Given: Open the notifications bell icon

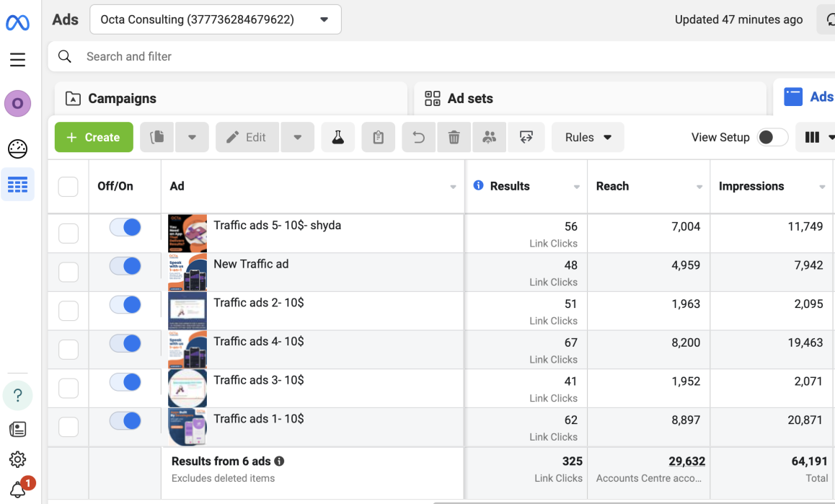Looking at the screenshot, I should 18,487.
